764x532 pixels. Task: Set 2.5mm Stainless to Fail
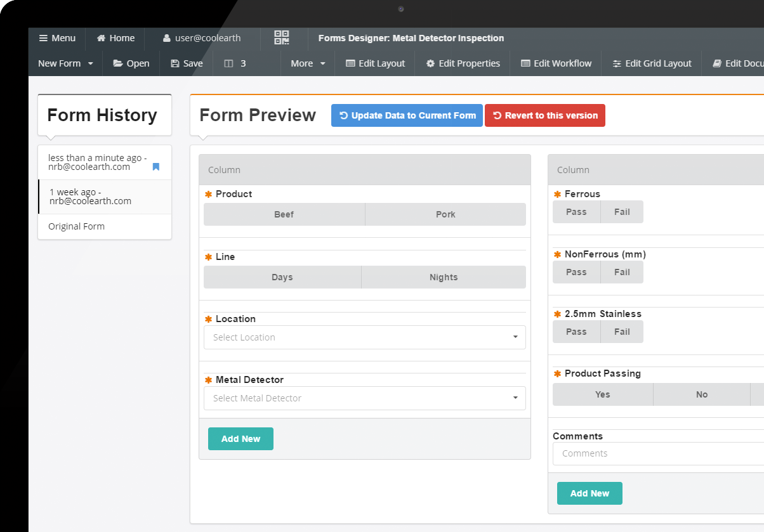click(622, 332)
